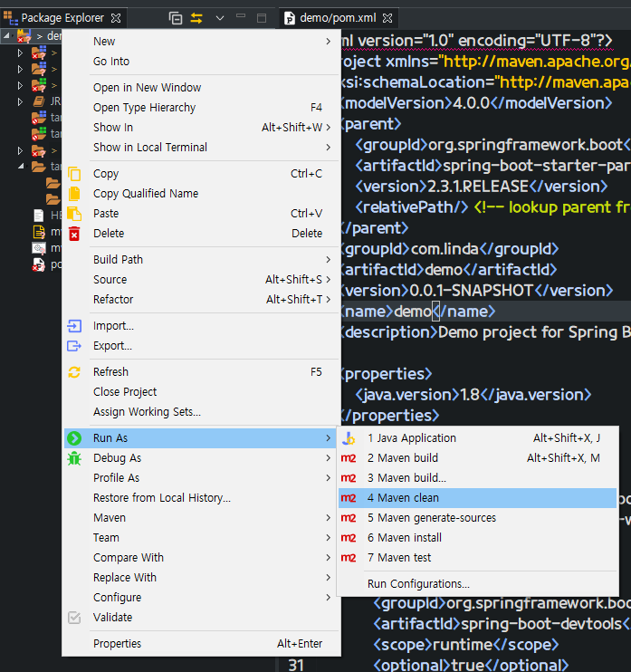Maximize the Package Explorer view

coord(262,18)
